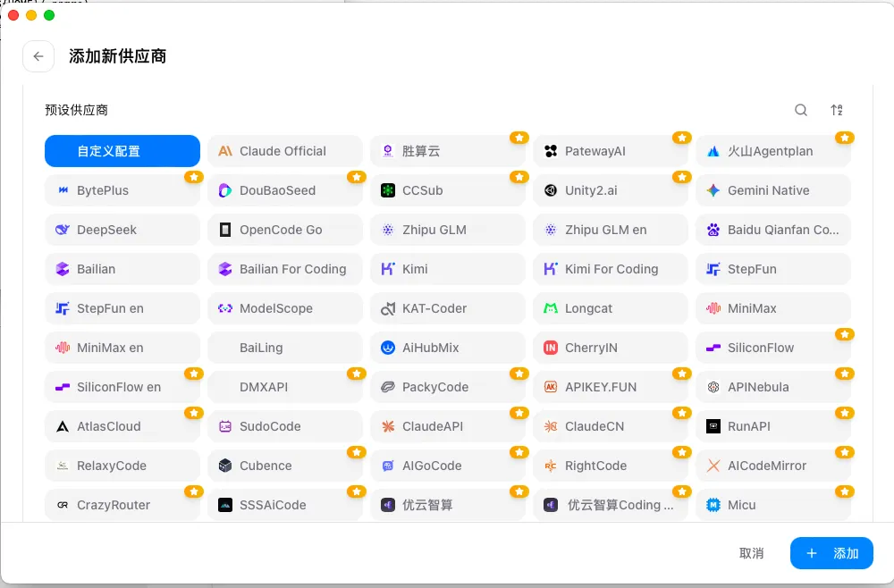The image size is (894, 588).
Task: Select the BytePlus preset
Action: coord(122,190)
